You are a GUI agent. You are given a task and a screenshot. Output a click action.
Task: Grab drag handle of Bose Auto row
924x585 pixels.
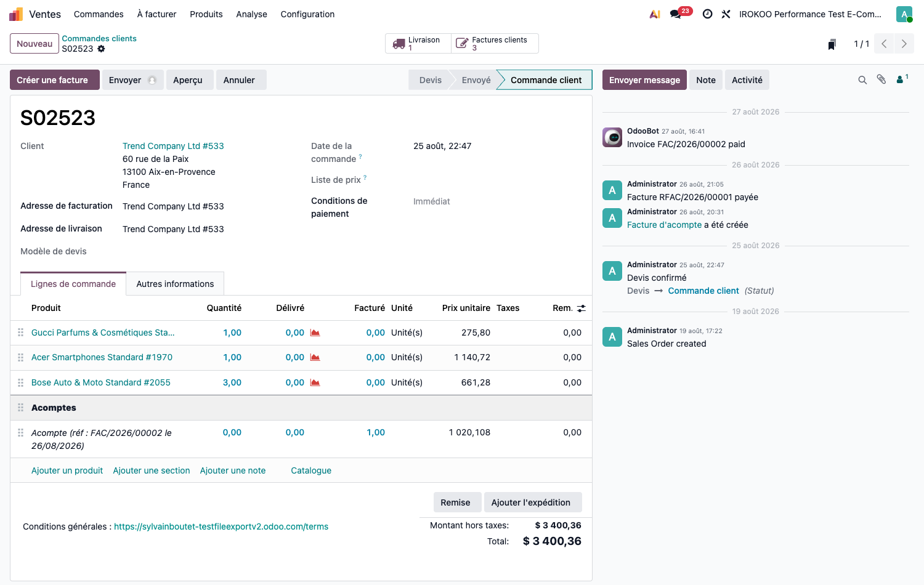pos(21,382)
